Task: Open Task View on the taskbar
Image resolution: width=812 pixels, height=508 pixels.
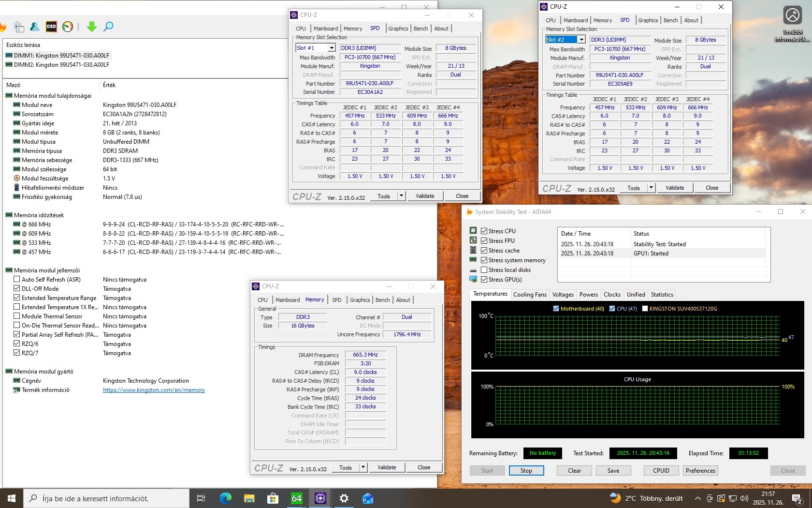Action: [x=201, y=498]
